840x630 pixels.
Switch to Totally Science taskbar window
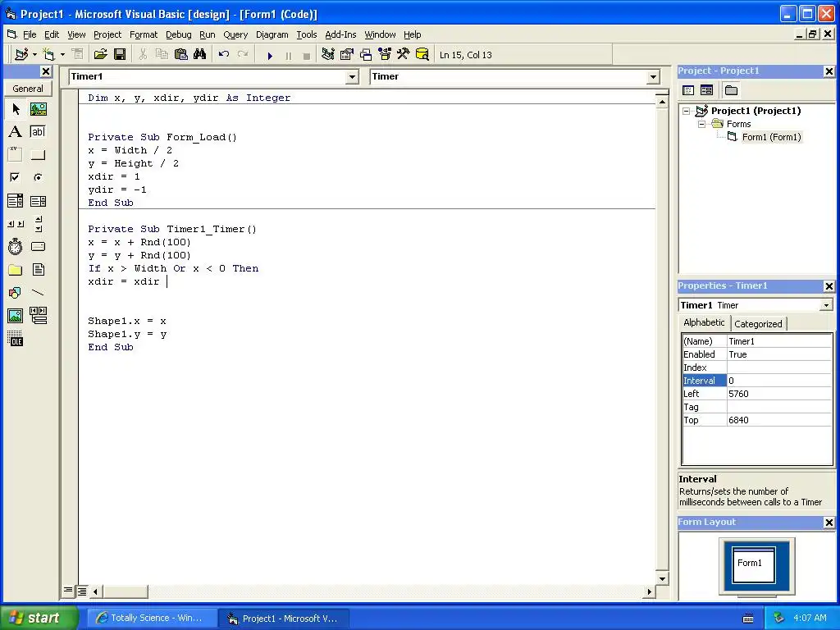tap(152, 619)
